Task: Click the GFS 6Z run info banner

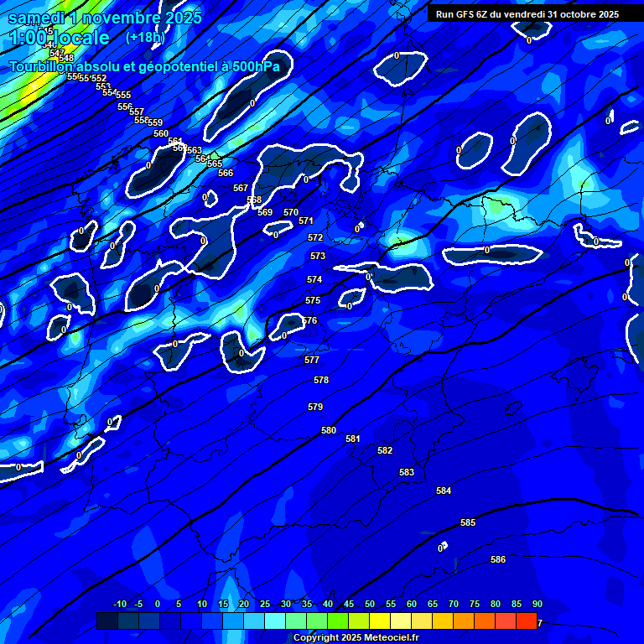Action: click(x=527, y=14)
